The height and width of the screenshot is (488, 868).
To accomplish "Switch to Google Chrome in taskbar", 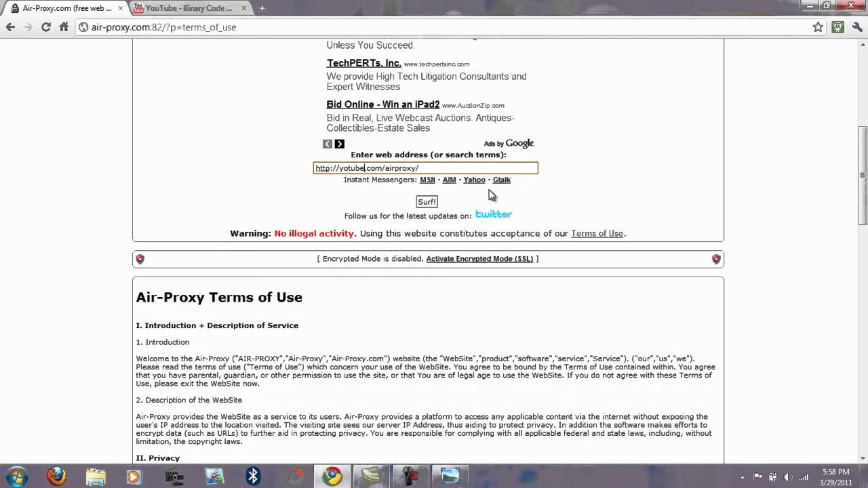I will tap(332, 476).
